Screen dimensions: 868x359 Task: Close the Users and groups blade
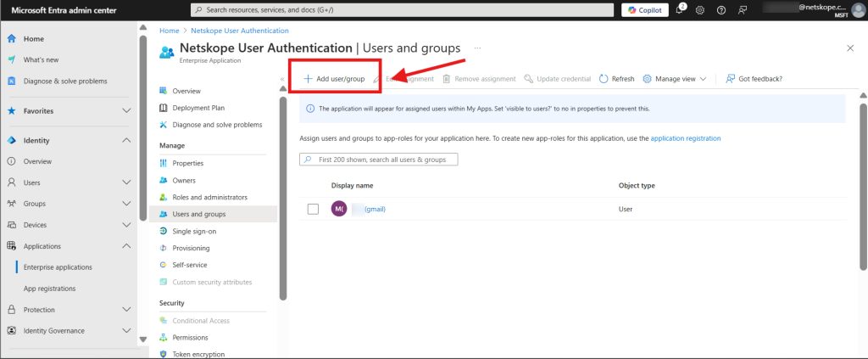click(850, 48)
